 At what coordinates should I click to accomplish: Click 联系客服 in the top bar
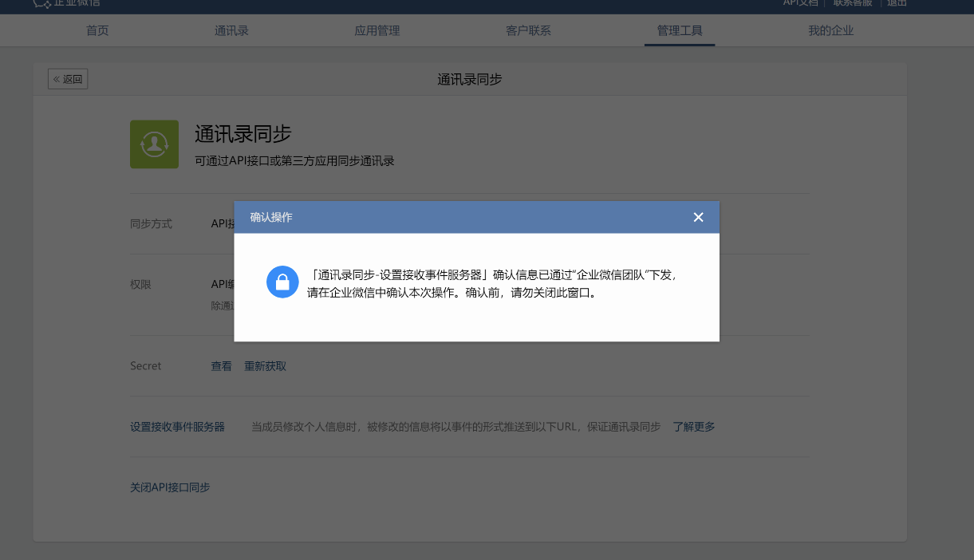853,3
